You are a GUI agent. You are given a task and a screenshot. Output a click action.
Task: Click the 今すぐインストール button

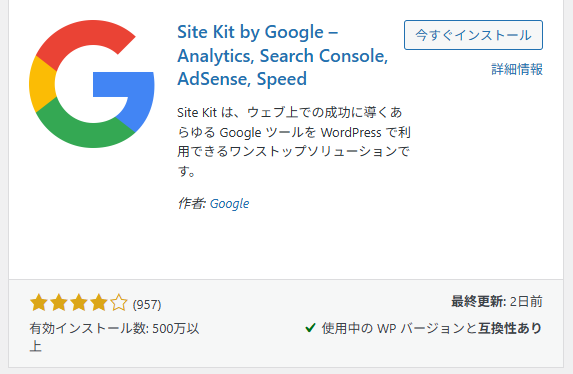473,35
